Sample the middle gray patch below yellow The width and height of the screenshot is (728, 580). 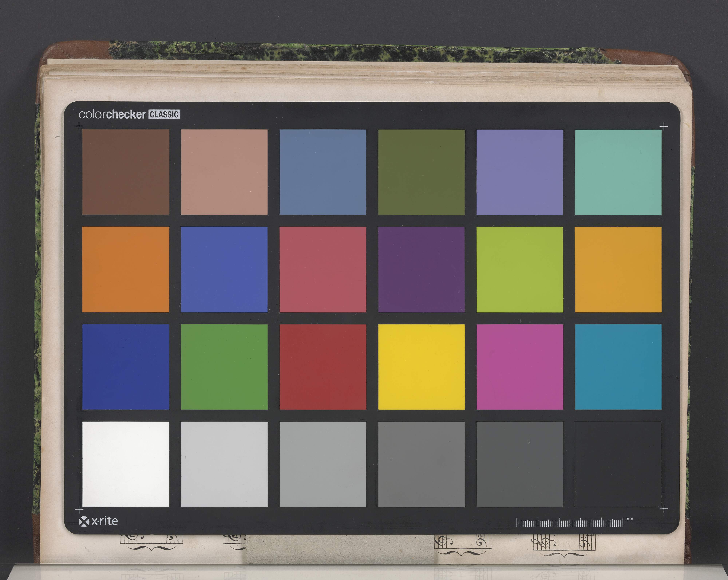[421, 464]
